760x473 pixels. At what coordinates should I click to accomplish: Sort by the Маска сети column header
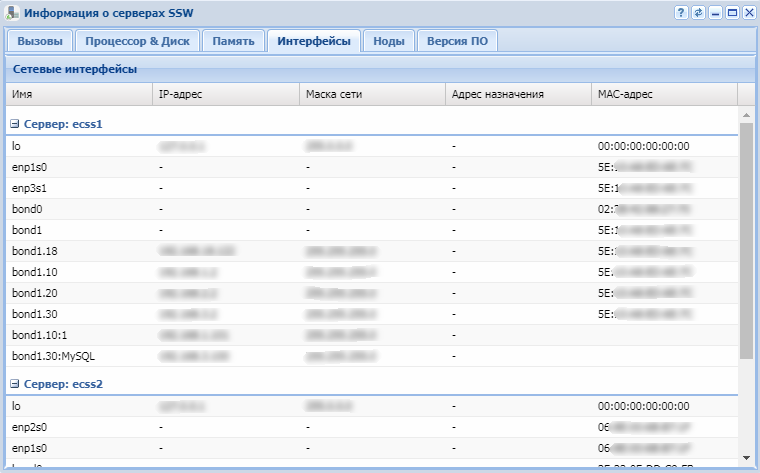(372, 94)
